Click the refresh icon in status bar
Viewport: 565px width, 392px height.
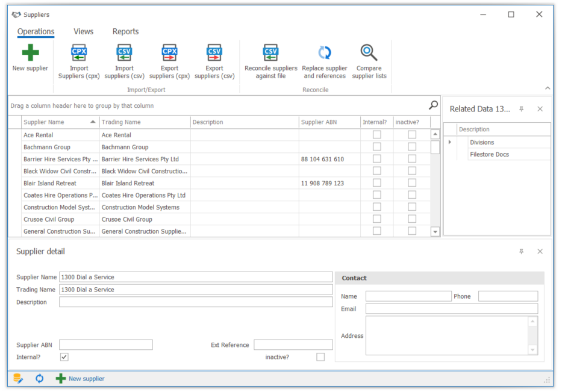39,379
